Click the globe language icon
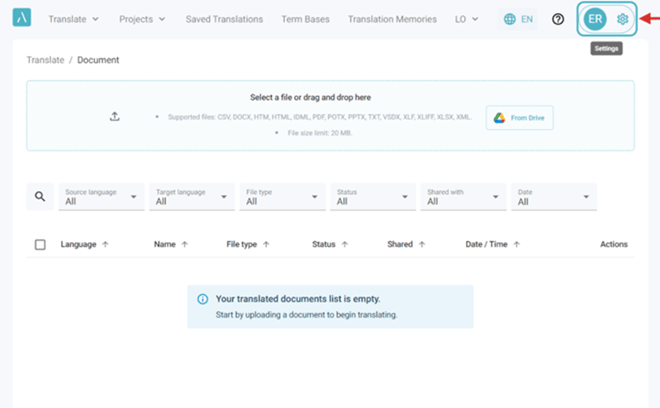The width and height of the screenshot is (660, 408). coord(510,19)
